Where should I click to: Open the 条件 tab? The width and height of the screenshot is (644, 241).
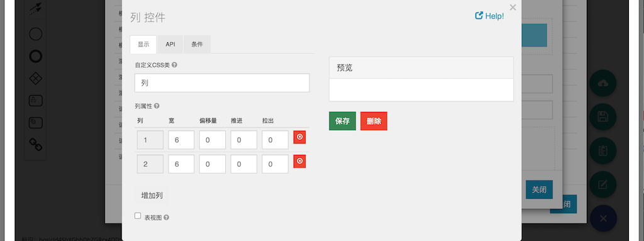pyautogui.click(x=197, y=45)
